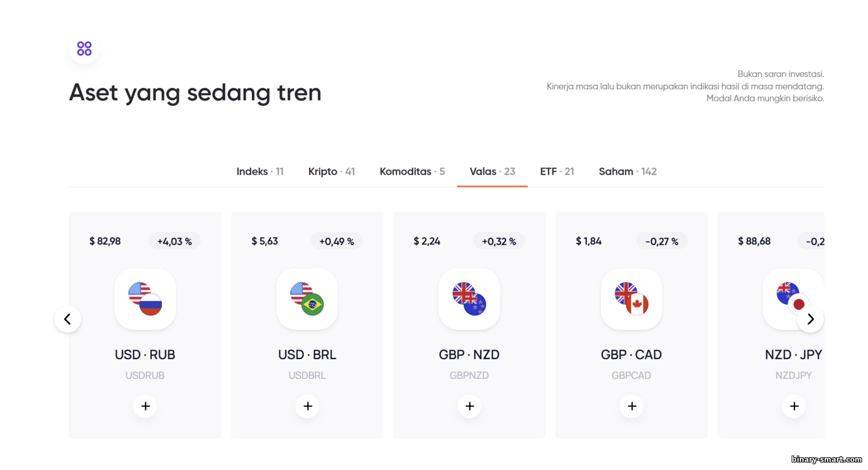
Task: Add GBPNZD with its plus button
Action: pyautogui.click(x=469, y=406)
